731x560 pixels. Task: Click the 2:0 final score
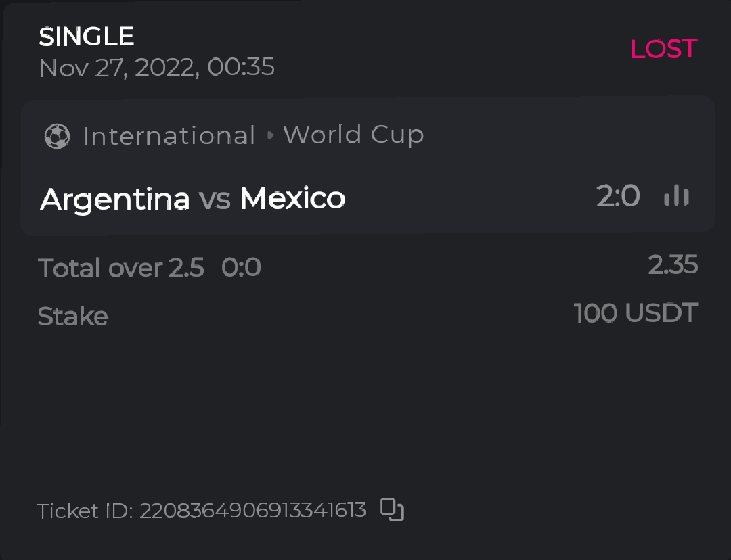tap(618, 197)
